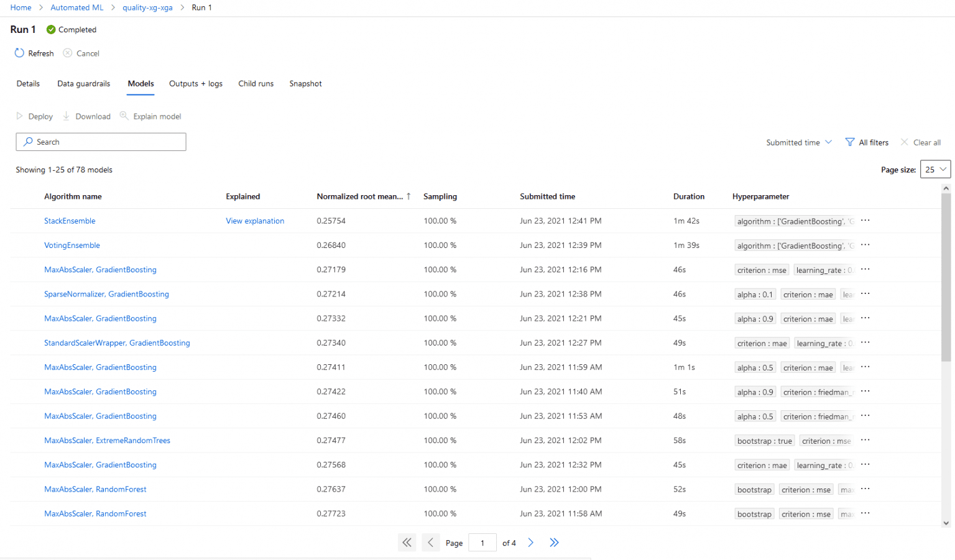Open more options for StackEnsemble row

865,221
